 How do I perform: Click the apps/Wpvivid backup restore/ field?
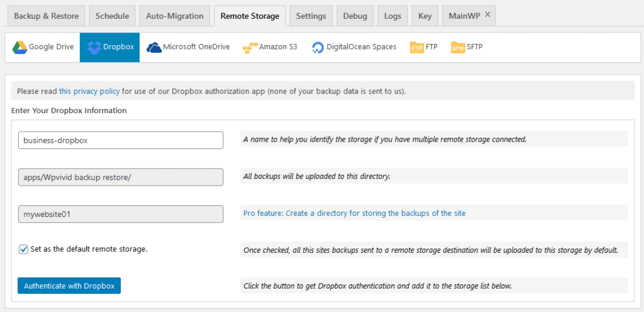point(121,177)
